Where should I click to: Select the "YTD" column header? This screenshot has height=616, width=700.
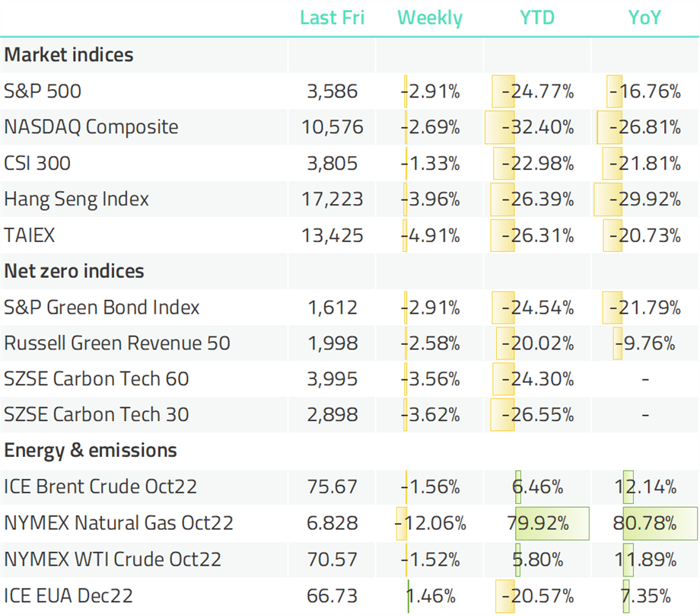[537, 18]
